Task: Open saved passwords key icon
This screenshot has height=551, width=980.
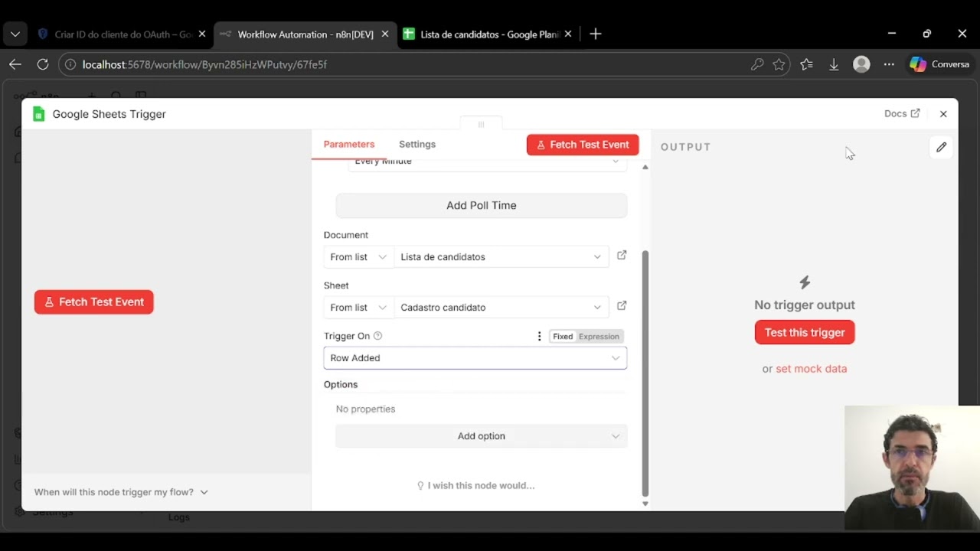Action: [757, 64]
